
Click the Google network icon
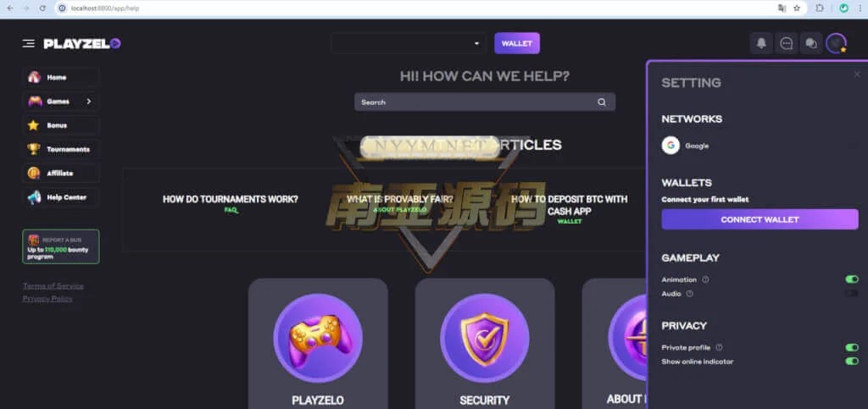click(670, 146)
